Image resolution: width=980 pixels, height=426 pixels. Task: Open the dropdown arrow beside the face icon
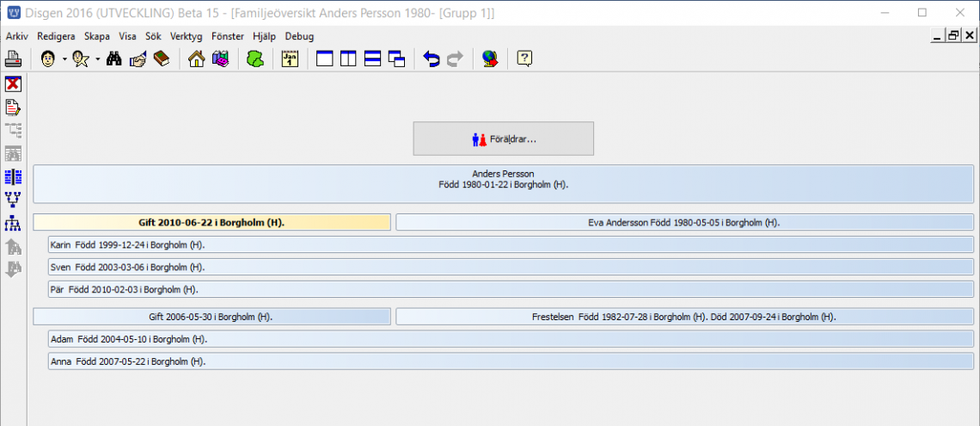64,60
